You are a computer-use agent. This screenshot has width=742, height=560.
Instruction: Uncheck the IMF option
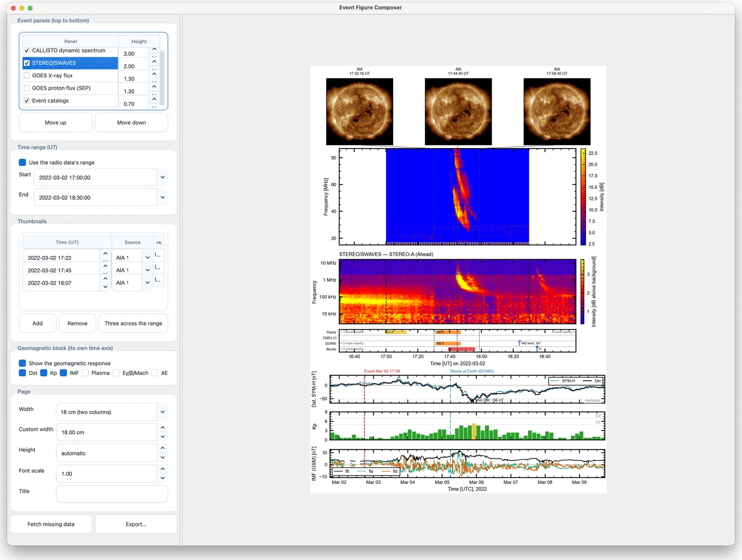click(64, 373)
